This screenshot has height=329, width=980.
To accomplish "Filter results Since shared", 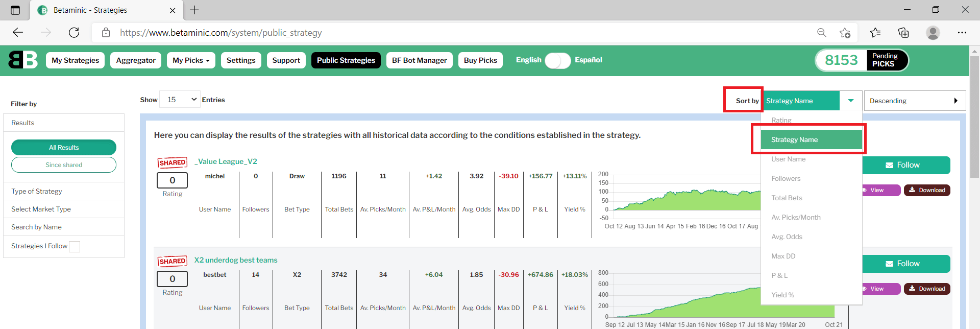I will 64,165.
